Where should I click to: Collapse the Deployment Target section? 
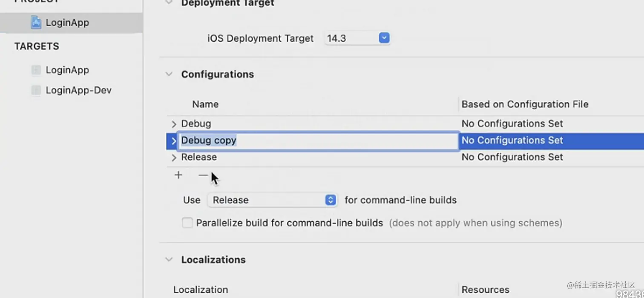[169, 3]
